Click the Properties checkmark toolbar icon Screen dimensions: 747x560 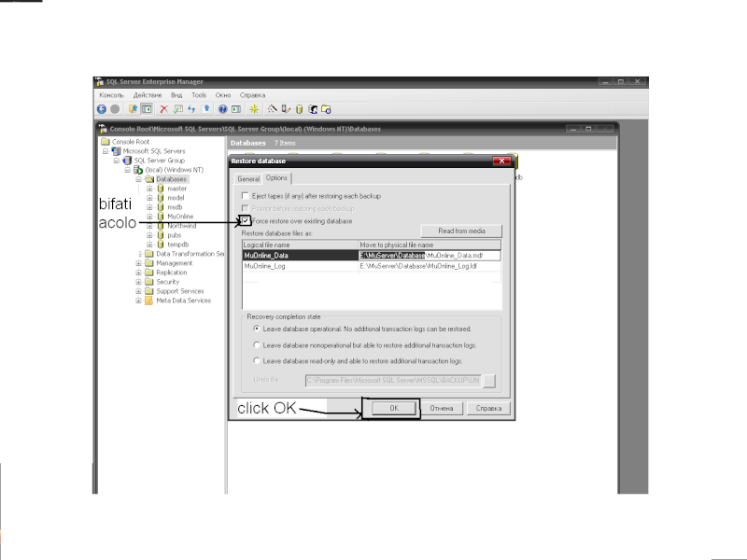pyautogui.click(x=178, y=109)
